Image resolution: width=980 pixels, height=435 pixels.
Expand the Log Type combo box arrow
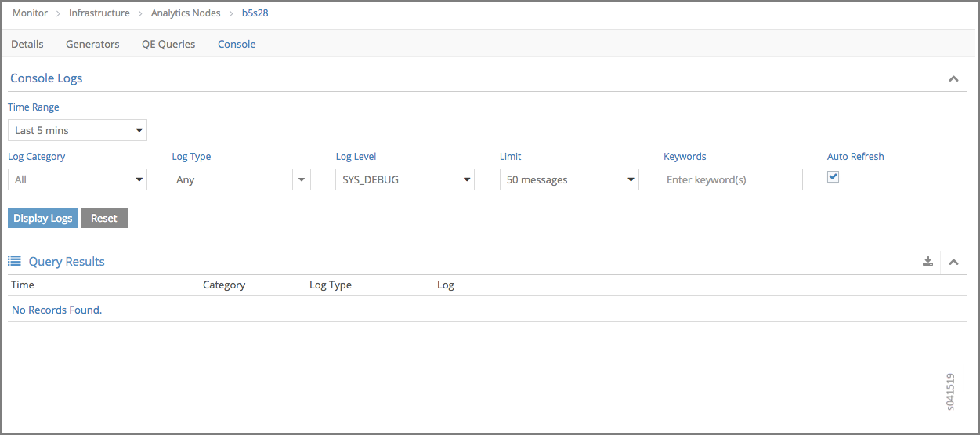pos(302,179)
